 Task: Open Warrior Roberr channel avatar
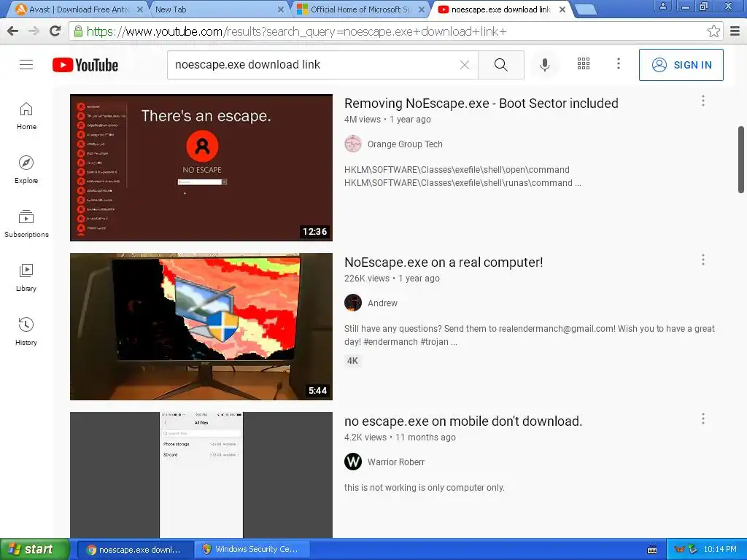point(353,462)
